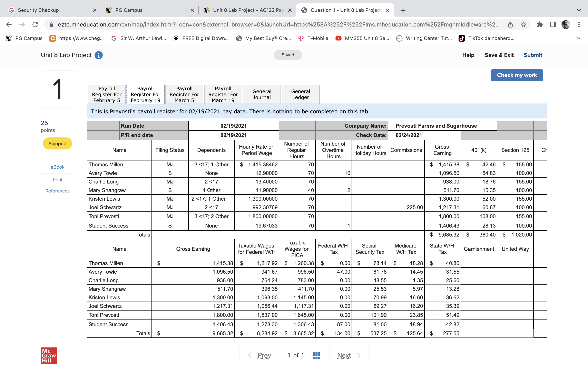The width and height of the screenshot is (588, 367).
Task: Open the General Journal tab
Action: tap(262, 94)
